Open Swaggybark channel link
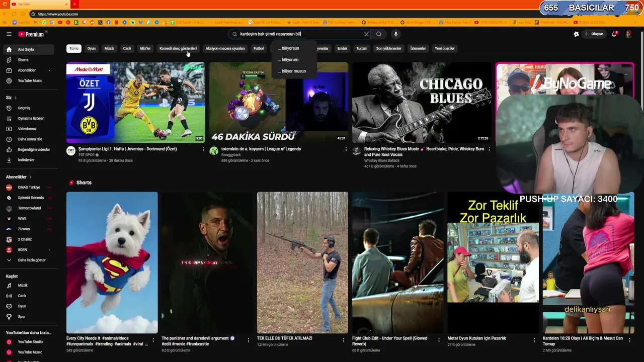Viewport: 644px width, 362px height. (231, 155)
